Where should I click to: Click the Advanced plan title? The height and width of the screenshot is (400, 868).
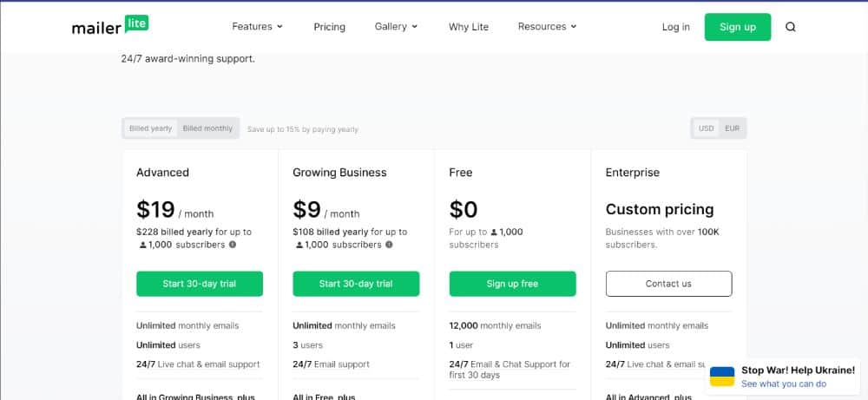(163, 173)
